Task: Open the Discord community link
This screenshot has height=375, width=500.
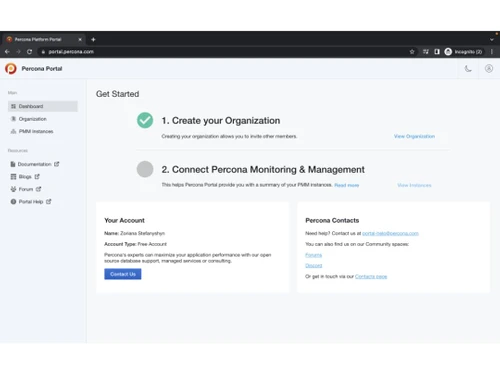Action: tap(314, 266)
